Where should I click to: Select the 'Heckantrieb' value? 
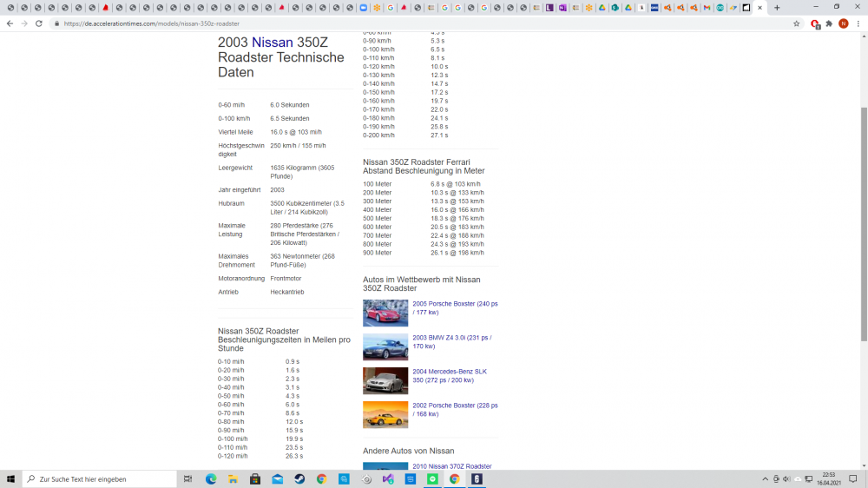point(286,292)
